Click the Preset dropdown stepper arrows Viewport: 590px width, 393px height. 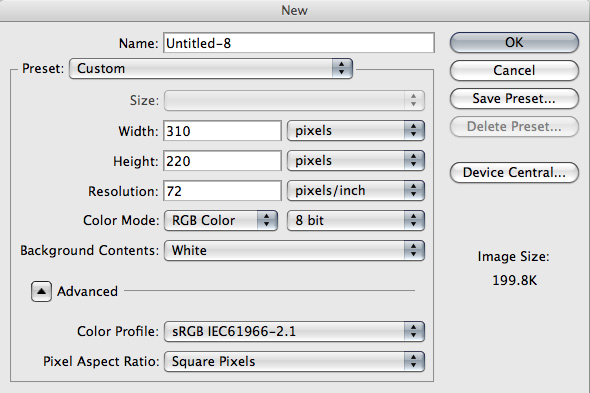click(342, 69)
